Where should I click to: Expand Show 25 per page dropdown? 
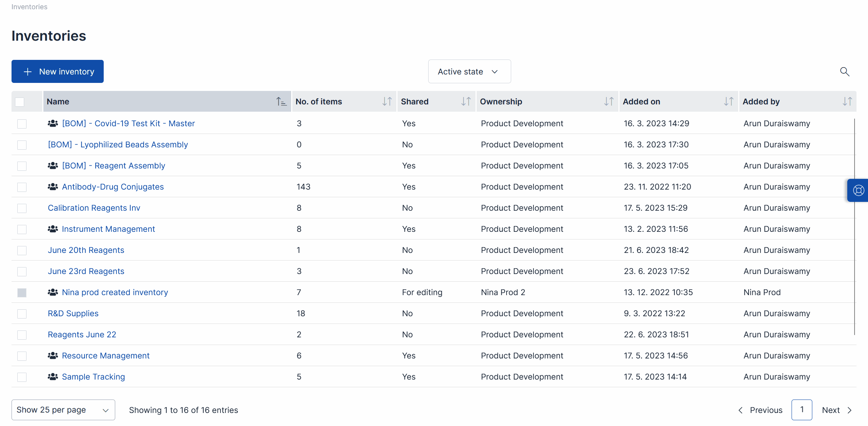click(x=63, y=410)
